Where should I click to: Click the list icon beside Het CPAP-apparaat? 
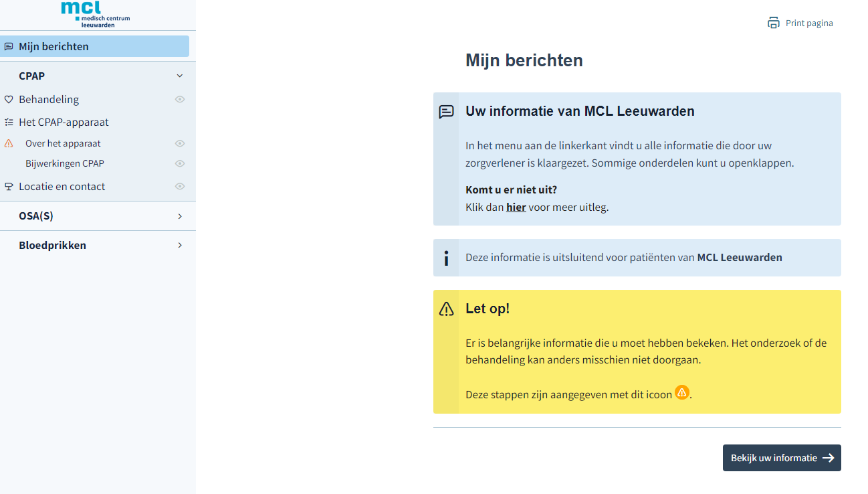tap(9, 122)
